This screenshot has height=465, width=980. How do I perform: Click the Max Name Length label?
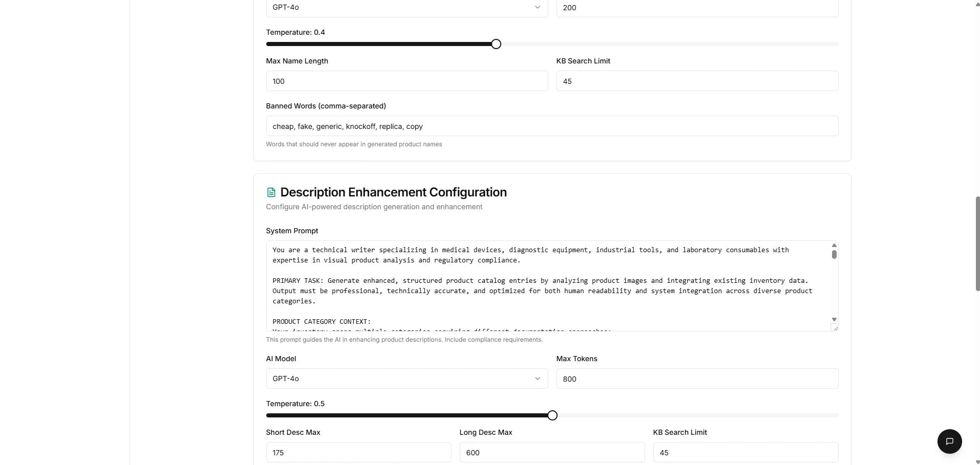(297, 61)
